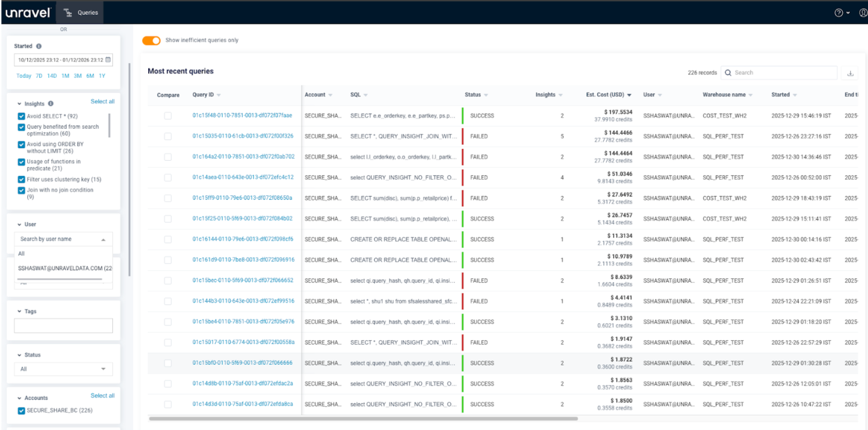Toggle off Show inefficient queries only
This screenshot has height=430, width=868.
pos(151,40)
